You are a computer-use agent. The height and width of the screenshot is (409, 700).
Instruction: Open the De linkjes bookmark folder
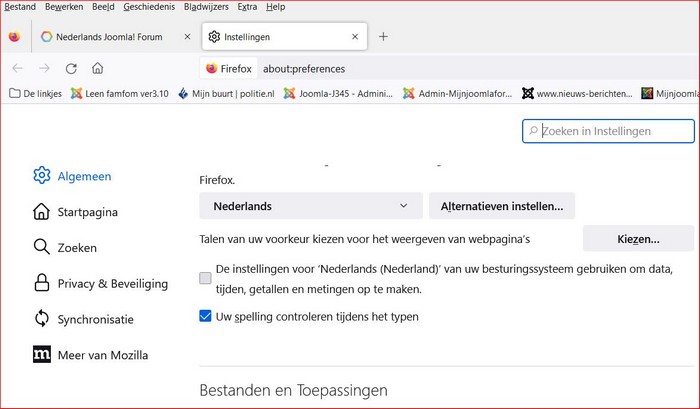pyautogui.click(x=35, y=93)
